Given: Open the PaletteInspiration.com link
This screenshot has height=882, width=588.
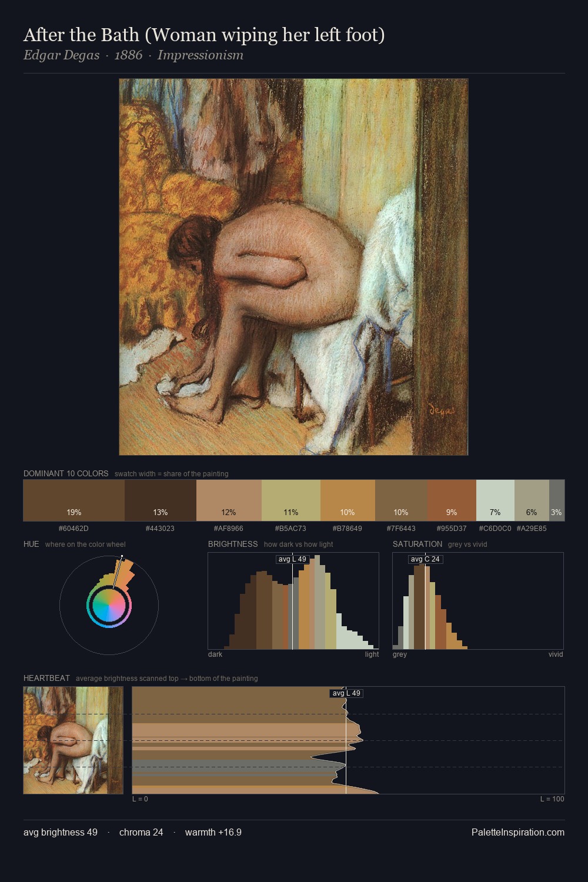Looking at the screenshot, I should coord(518,833).
